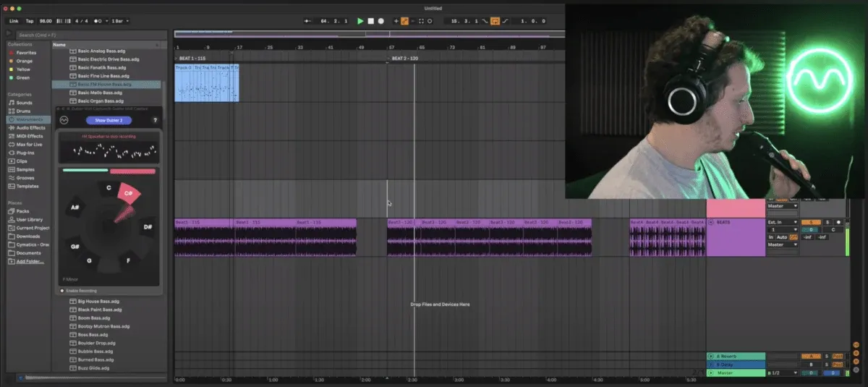Click the Dubler waveform logo icon
This screenshot has width=868, height=387.
[x=65, y=120]
